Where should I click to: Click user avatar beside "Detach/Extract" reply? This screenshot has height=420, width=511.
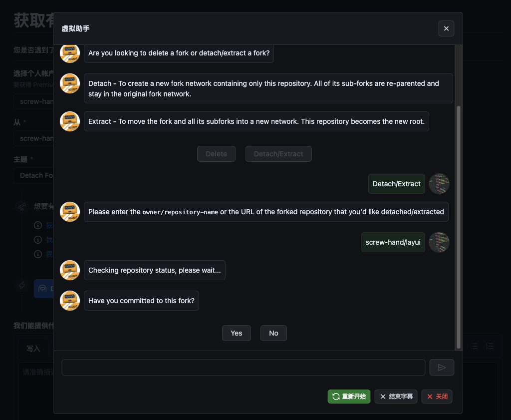click(x=439, y=184)
